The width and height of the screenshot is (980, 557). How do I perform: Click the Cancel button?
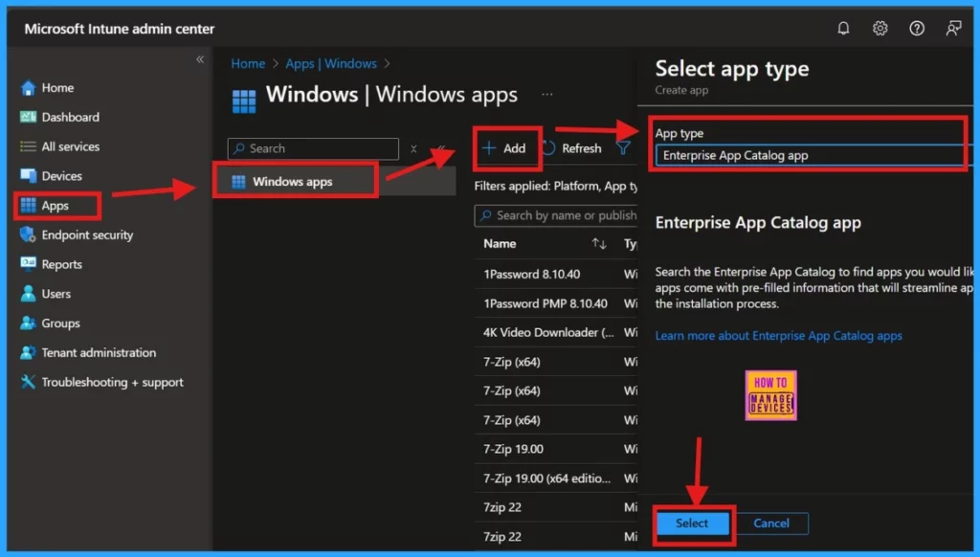click(771, 524)
